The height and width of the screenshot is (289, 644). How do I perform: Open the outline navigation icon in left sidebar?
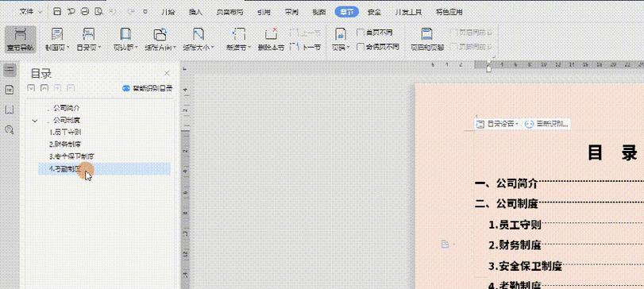click(10, 70)
